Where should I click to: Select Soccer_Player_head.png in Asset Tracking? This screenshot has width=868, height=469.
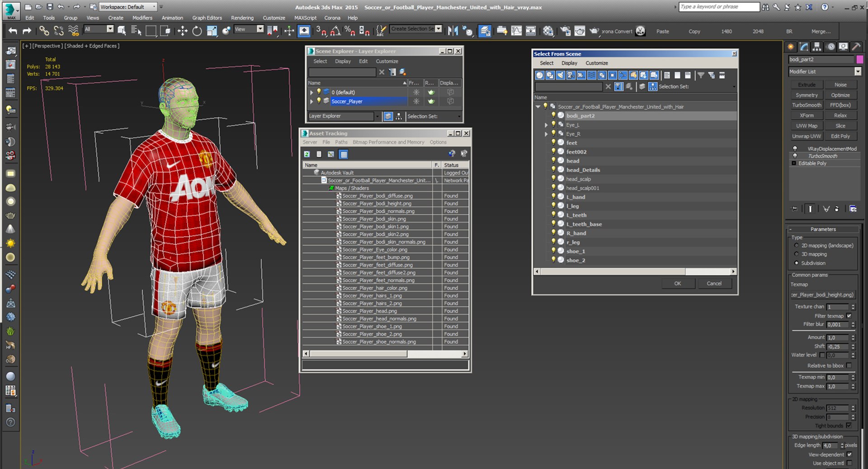[369, 311]
